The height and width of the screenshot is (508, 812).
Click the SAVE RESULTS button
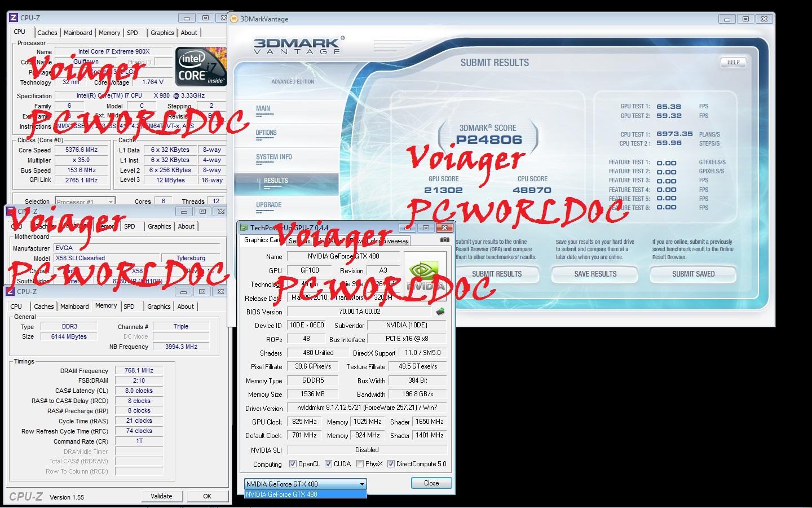(x=595, y=274)
